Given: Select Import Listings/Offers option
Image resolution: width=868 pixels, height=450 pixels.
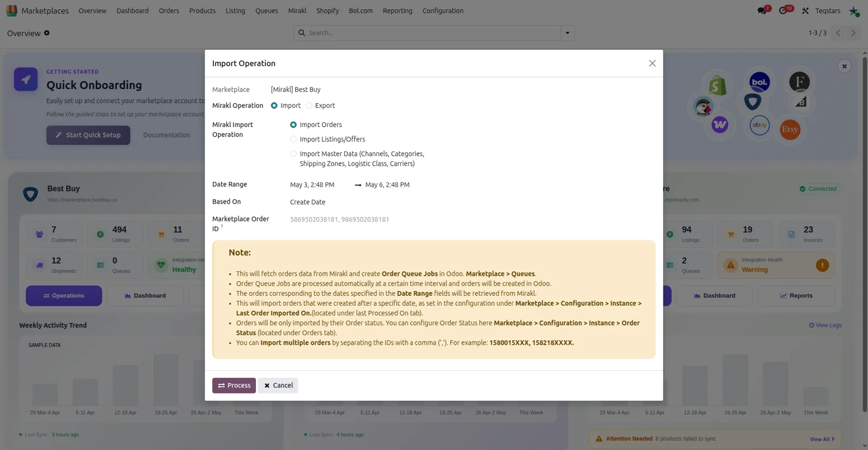Looking at the screenshot, I should coord(293,140).
